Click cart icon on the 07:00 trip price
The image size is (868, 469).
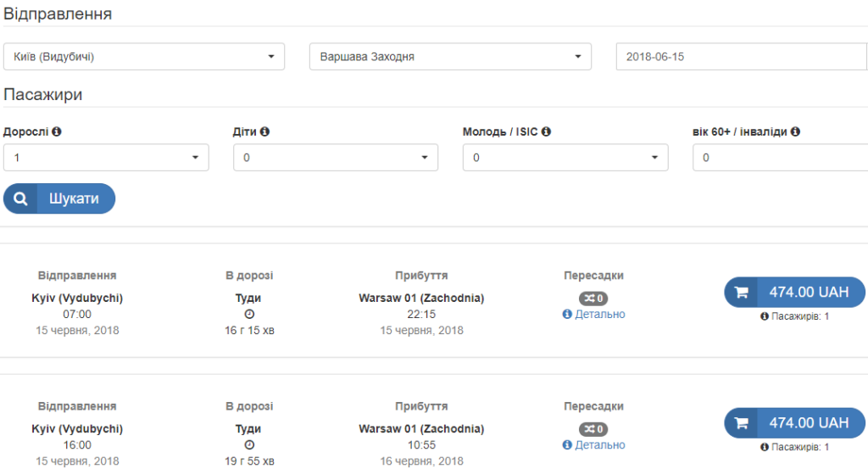click(741, 293)
